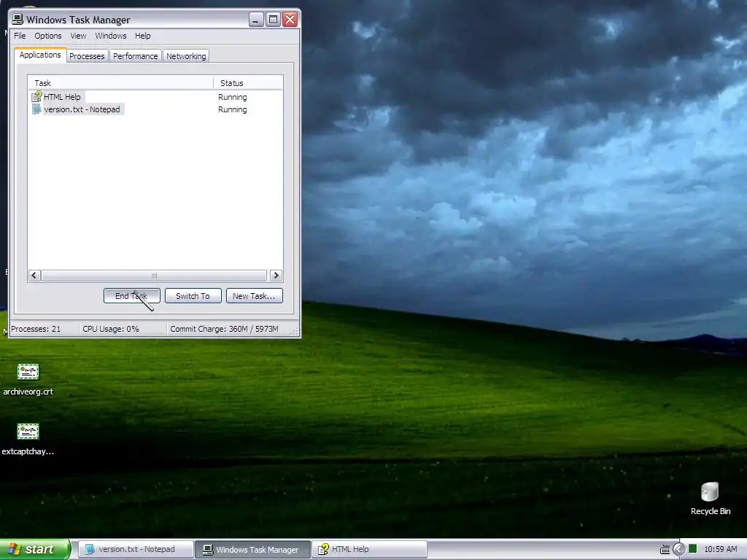Activate Windows Task Manager taskbar button
Image resolution: width=747 pixels, height=560 pixels.
coord(253,550)
